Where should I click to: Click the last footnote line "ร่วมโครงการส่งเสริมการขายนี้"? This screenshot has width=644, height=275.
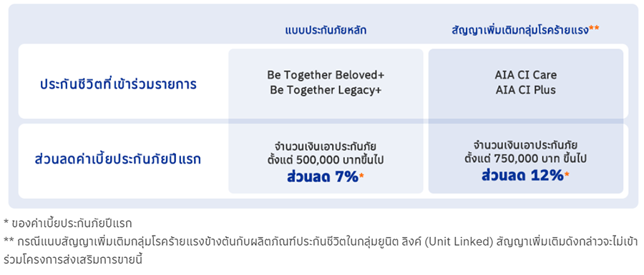point(72,259)
